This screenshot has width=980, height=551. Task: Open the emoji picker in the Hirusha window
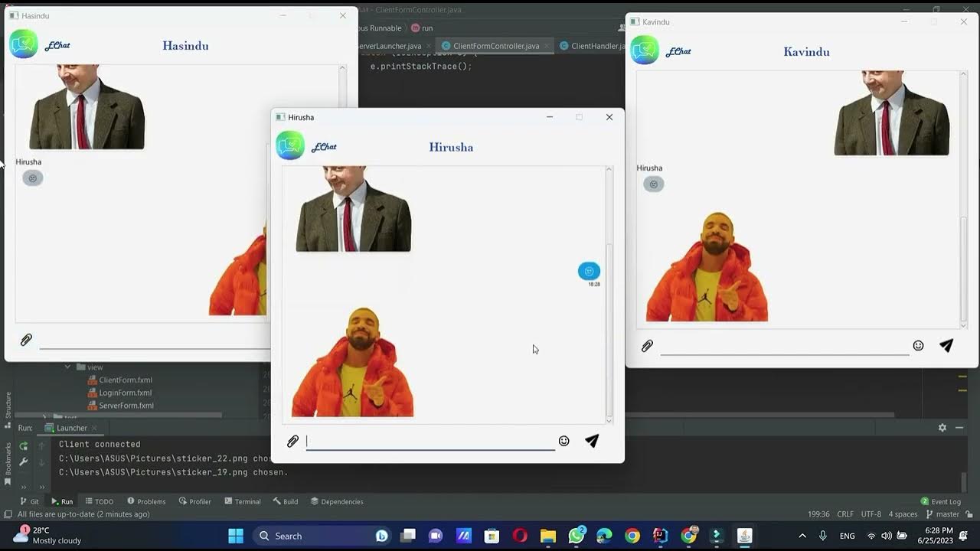click(x=564, y=441)
